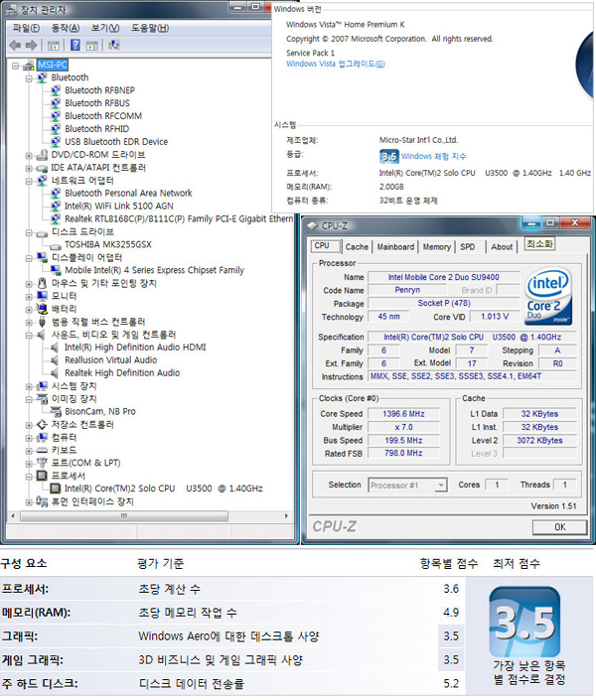This screenshot has height=700, width=596.
Task: Select Realtek RTL8168C PCI-E Gigabit Ethernet adapter
Action: tap(179, 219)
